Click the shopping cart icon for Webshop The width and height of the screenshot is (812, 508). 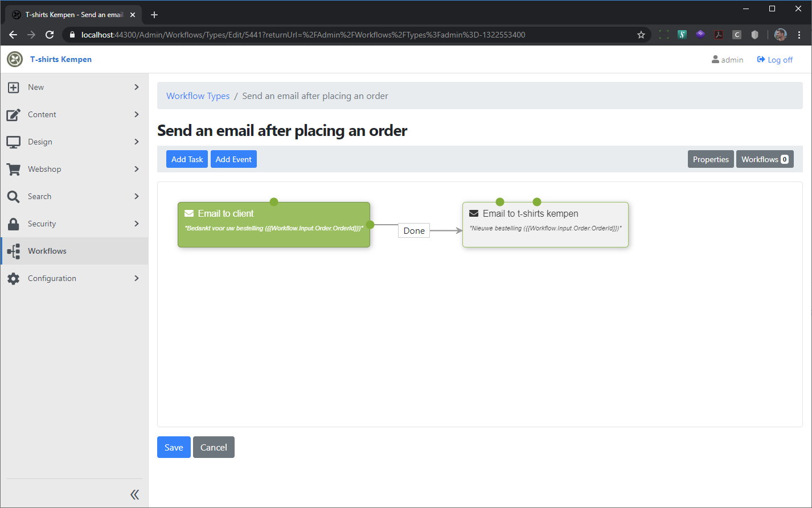coord(13,169)
